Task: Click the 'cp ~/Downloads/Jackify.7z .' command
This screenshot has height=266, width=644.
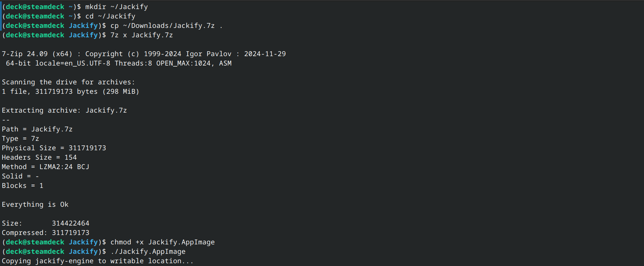Action: [166, 25]
